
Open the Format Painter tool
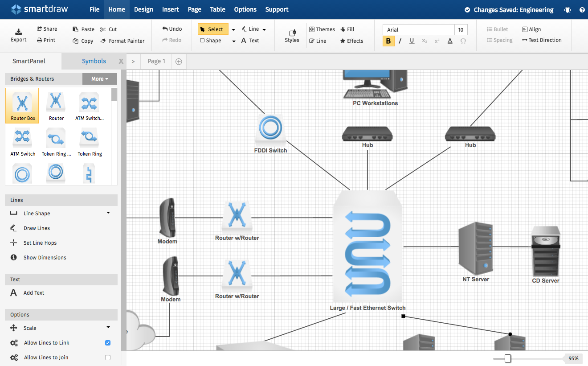pyautogui.click(x=122, y=41)
